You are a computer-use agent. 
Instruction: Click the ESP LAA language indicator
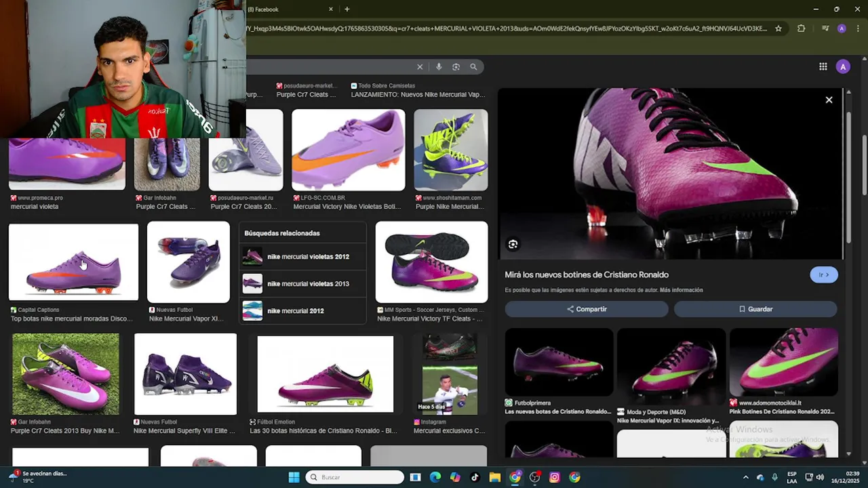[792, 477]
